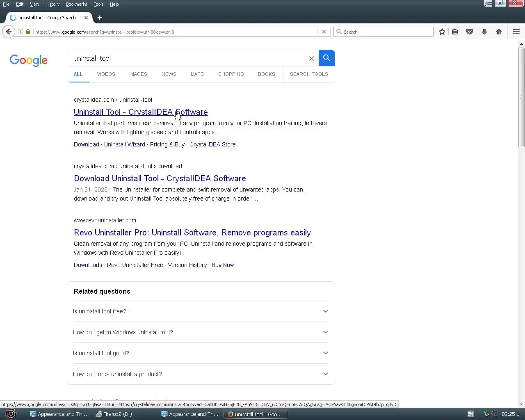Open the Downloads arrow icon
The width and height of the screenshot is (525, 420).
[484, 32]
